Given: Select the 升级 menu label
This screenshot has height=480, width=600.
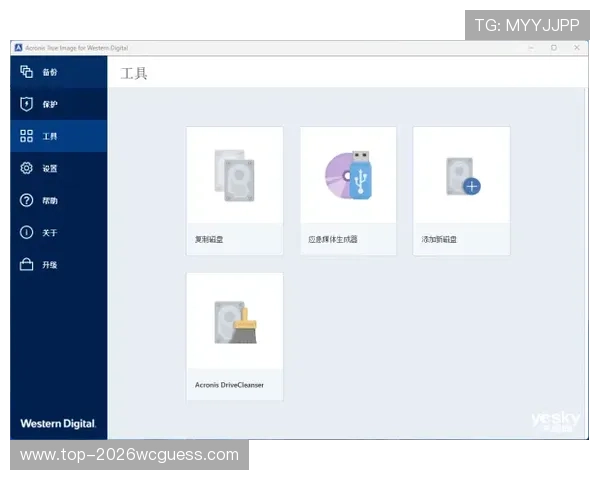Looking at the screenshot, I should pos(50,265).
